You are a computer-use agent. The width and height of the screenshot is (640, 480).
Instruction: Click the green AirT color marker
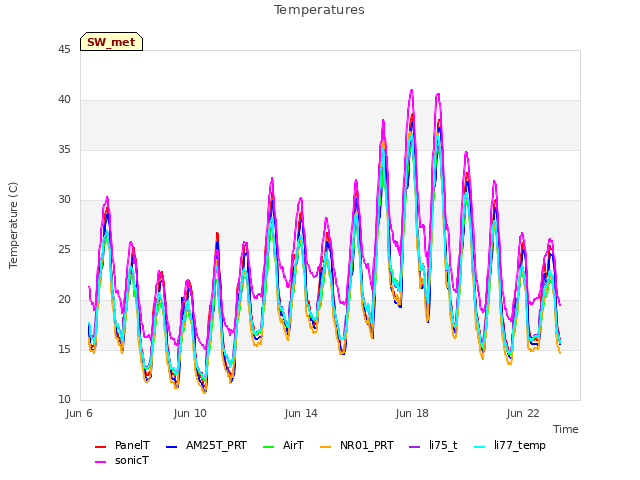pos(269,447)
